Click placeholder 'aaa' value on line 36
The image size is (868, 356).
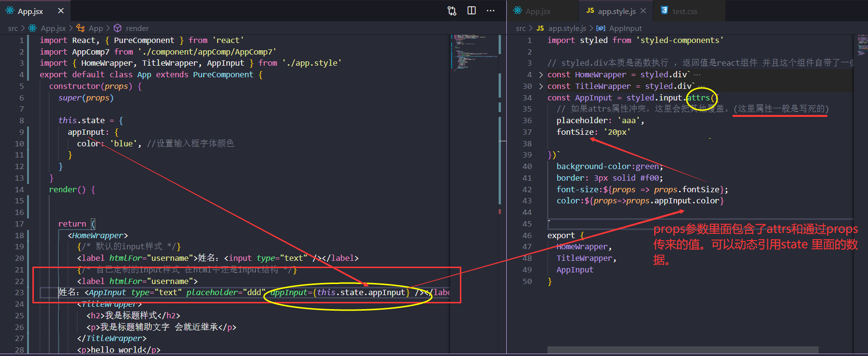[x=629, y=121]
